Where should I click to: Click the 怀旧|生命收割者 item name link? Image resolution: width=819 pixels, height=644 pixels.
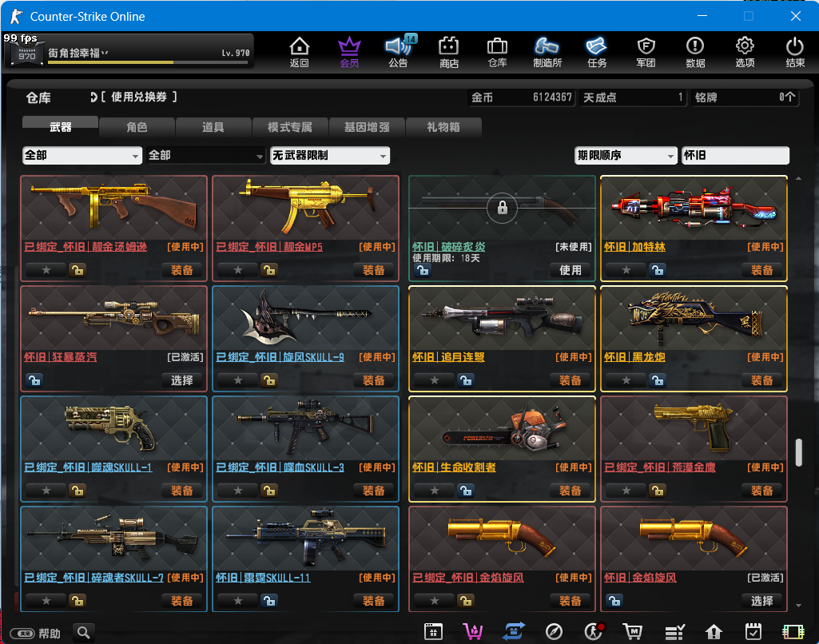pyautogui.click(x=454, y=467)
